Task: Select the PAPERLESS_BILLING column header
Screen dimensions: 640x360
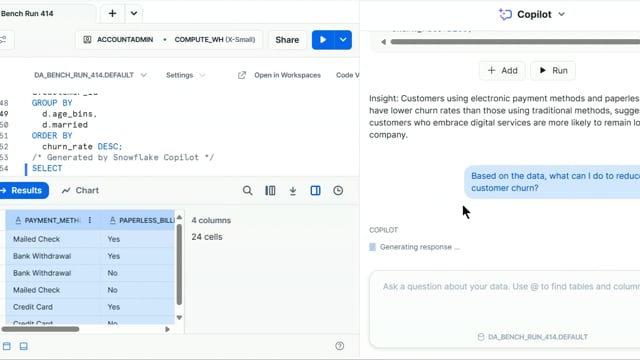Action: pyautogui.click(x=142, y=220)
